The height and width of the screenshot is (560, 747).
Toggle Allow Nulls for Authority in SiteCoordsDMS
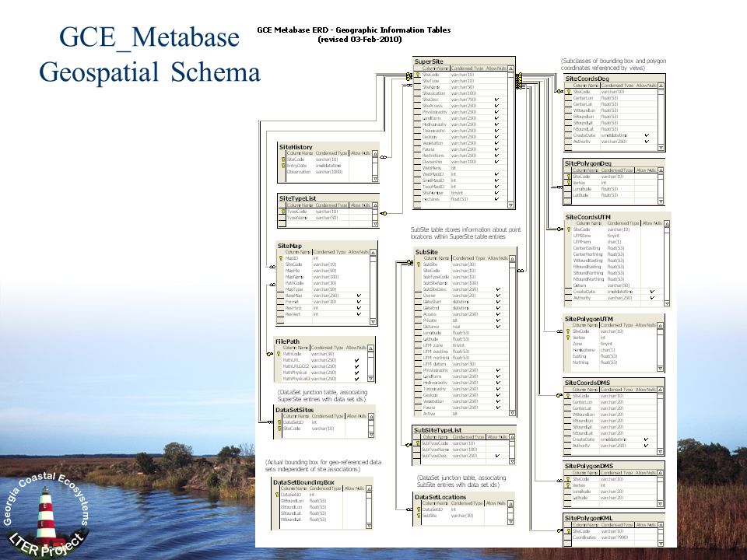[x=646, y=446]
